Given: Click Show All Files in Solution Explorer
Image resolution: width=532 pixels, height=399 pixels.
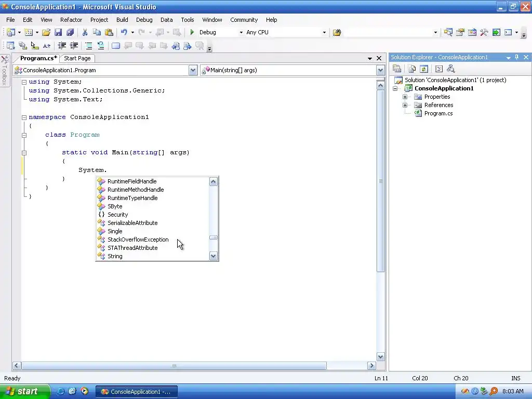Looking at the screenshot, I should 412,69.
